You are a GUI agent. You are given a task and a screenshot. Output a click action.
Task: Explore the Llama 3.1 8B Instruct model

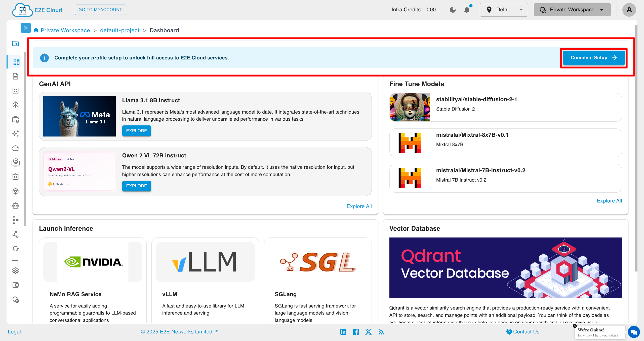pyautogui.click(x=137, y=131)
